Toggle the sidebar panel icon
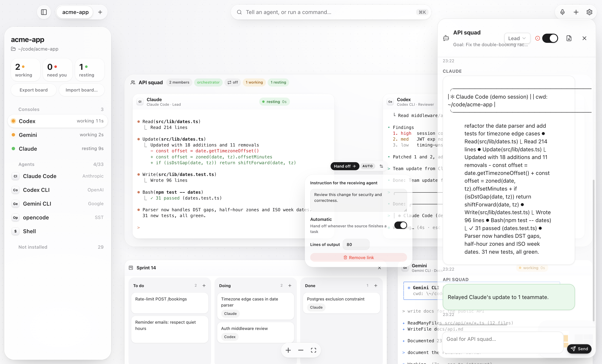602x364 pixels. (x=44, y=12)
